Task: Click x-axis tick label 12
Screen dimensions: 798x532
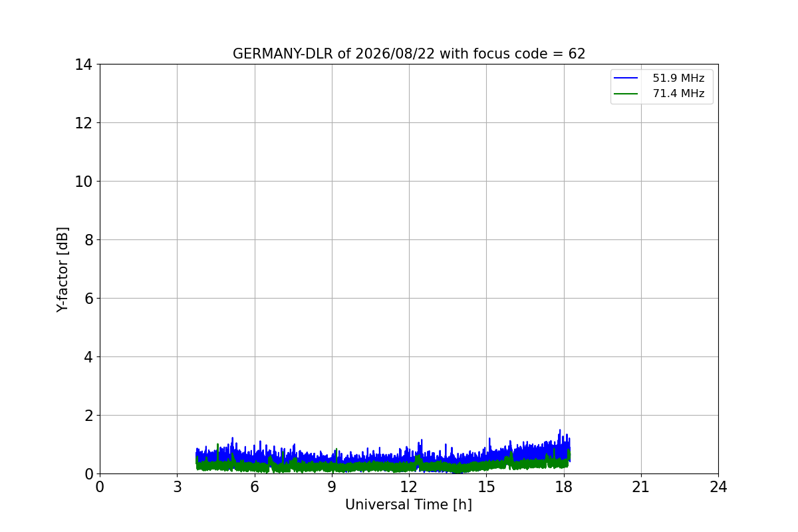Action: point(409,487)
